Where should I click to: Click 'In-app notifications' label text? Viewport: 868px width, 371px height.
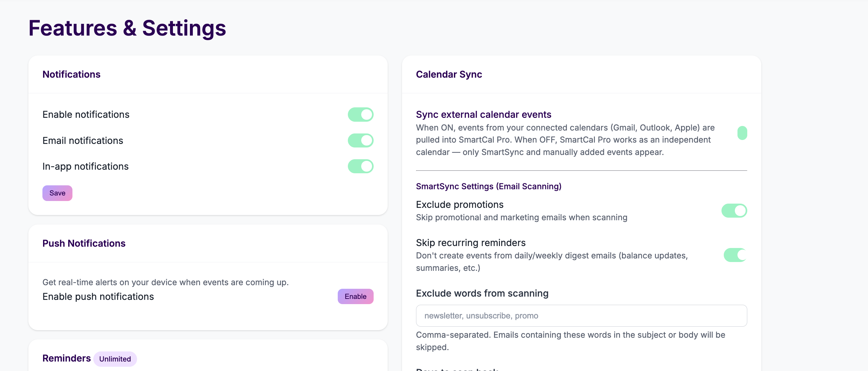coord(85,166)
